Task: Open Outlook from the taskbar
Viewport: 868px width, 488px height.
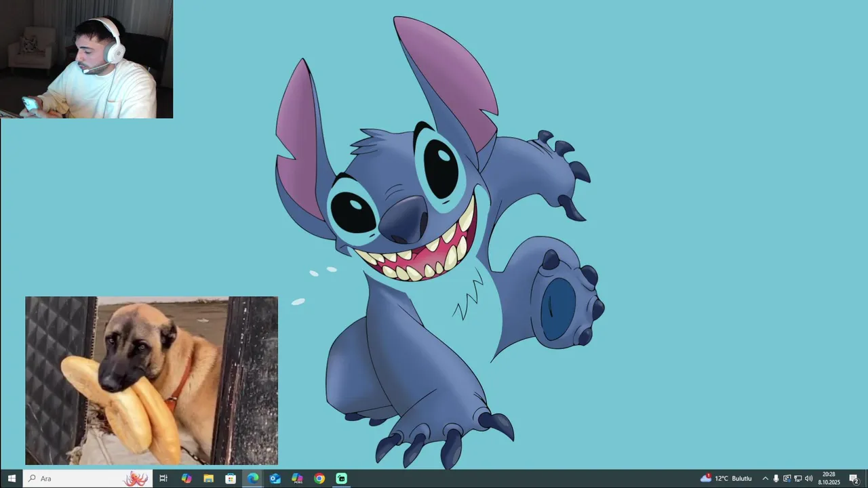Action: (x=275, y=479)
